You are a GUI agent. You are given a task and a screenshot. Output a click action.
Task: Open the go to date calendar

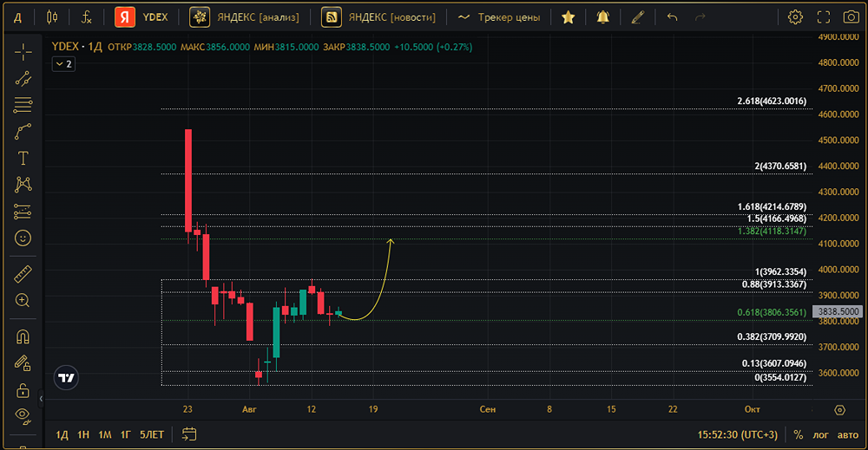[x=189, y=434]
